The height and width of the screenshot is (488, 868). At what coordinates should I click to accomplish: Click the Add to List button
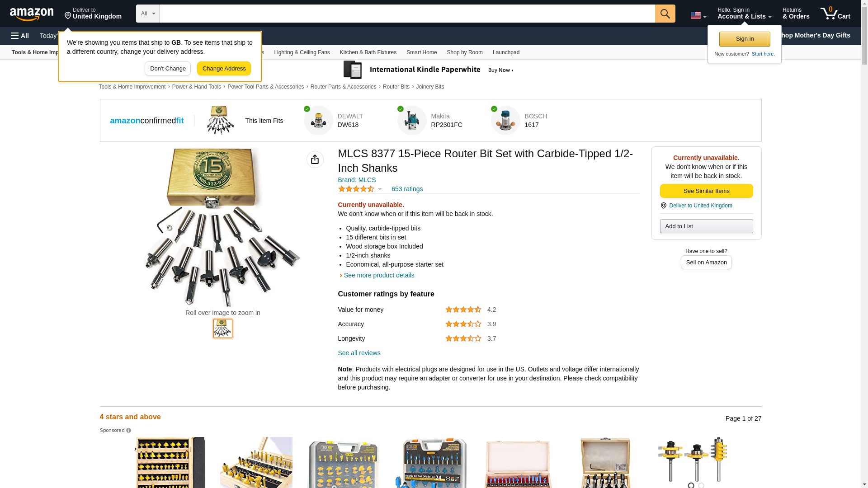click(706, 226)
